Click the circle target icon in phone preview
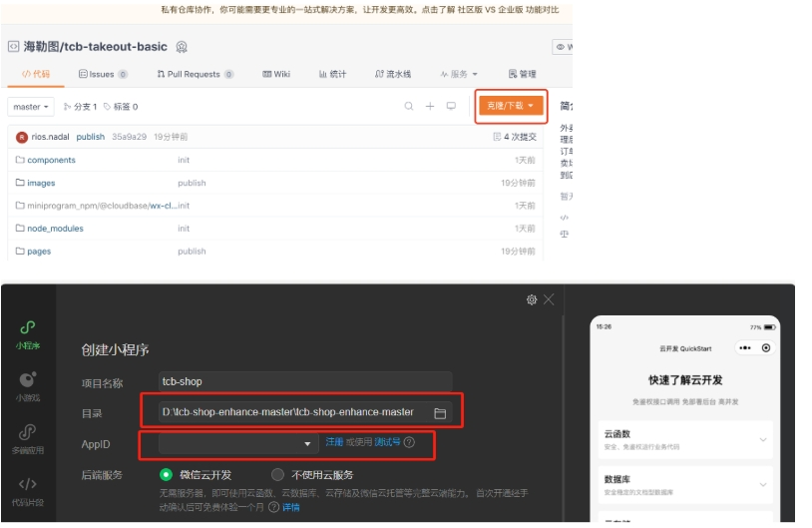812x528 pixels. (x=766, y=347)
